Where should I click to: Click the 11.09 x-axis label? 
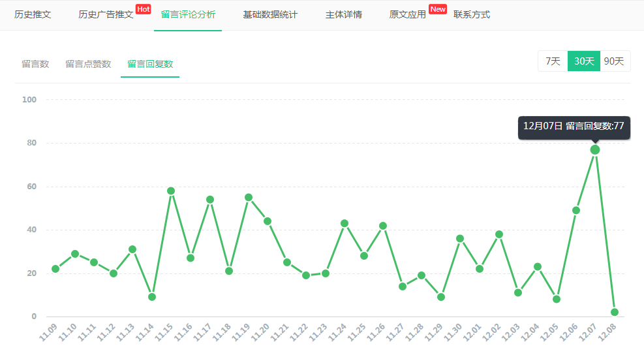coord(48,332)
